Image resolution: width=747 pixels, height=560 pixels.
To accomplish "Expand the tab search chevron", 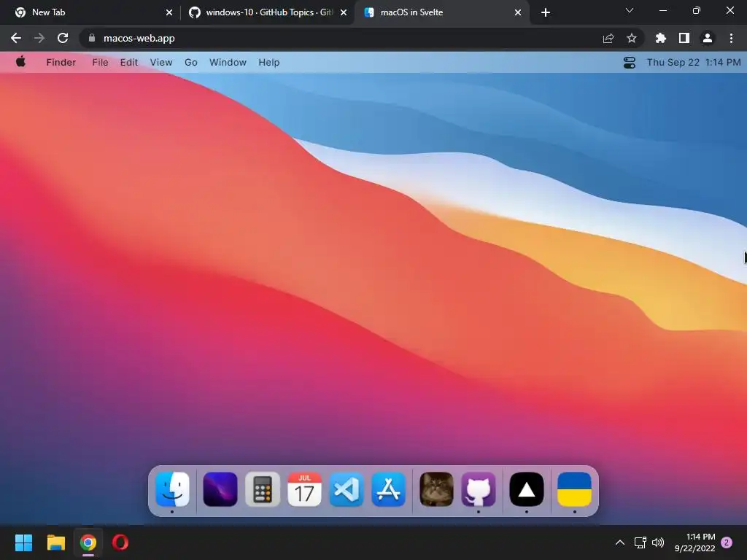I will (630, 10).
